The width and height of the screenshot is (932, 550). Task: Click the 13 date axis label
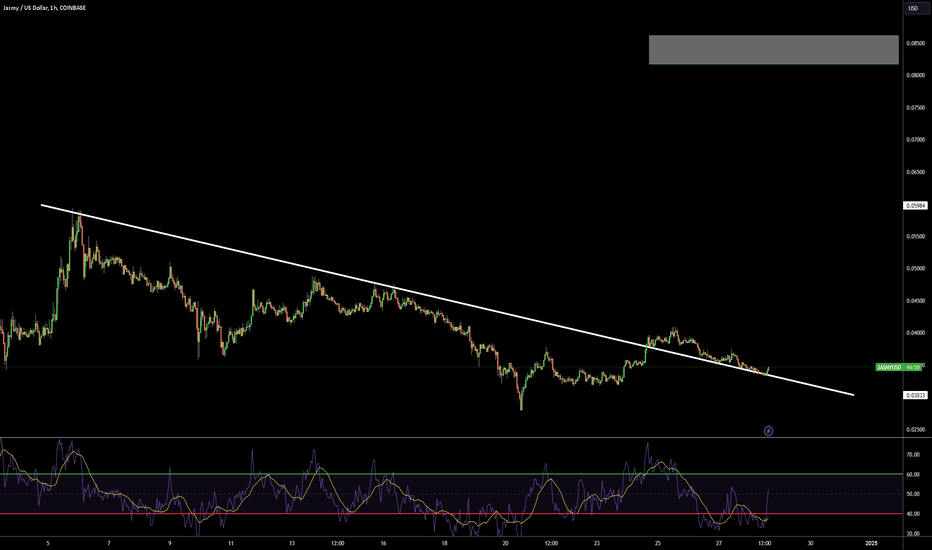[292, 543]
